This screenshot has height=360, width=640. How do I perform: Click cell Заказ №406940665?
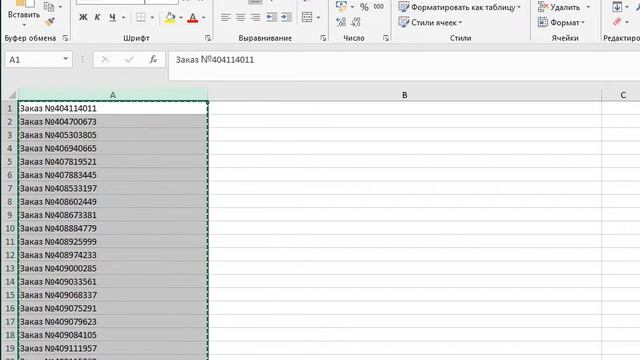(113, 148)
